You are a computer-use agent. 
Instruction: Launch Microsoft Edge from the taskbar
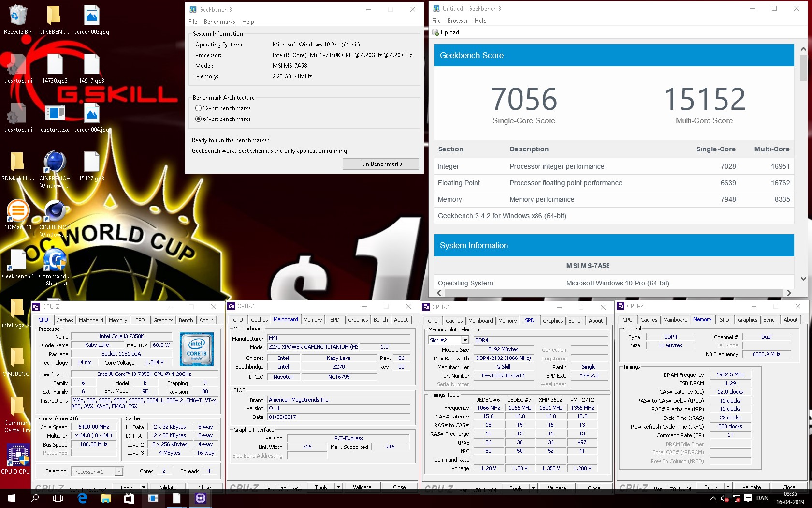[x=82, y=498]
